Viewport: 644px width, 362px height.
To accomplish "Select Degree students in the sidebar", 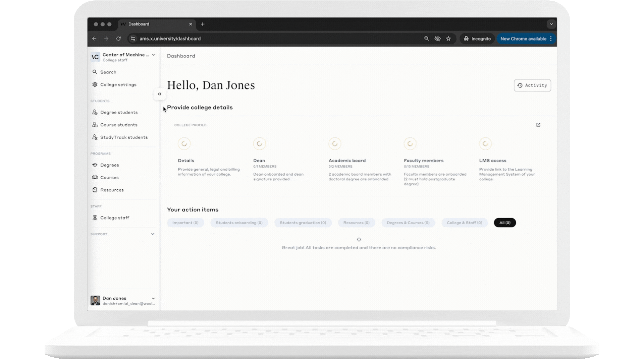I will coord(119,112).
